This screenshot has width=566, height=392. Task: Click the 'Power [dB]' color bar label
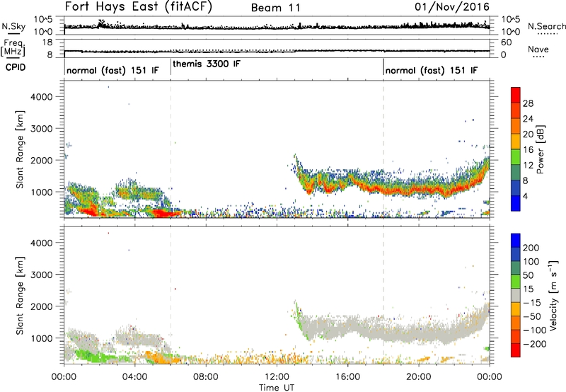541,149
